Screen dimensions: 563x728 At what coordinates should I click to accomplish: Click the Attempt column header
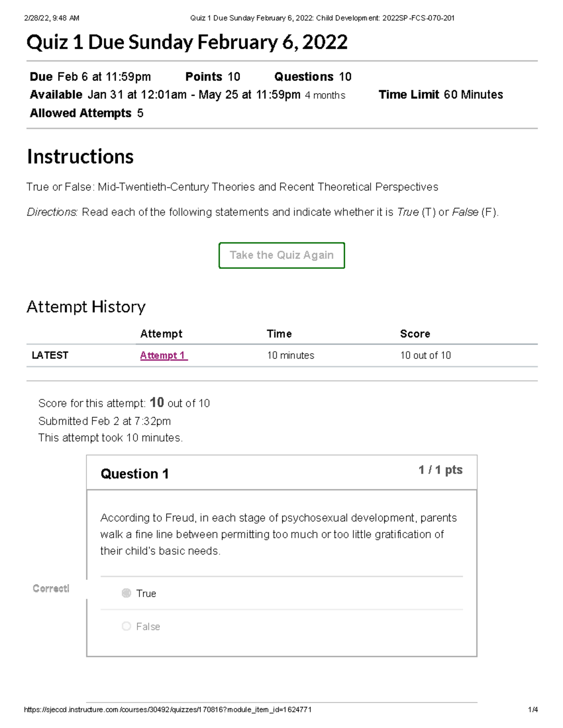161,334
